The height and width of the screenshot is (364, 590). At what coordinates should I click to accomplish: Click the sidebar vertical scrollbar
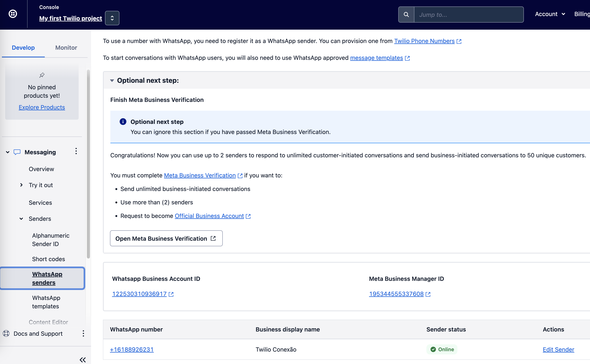[x=88, y=164]
